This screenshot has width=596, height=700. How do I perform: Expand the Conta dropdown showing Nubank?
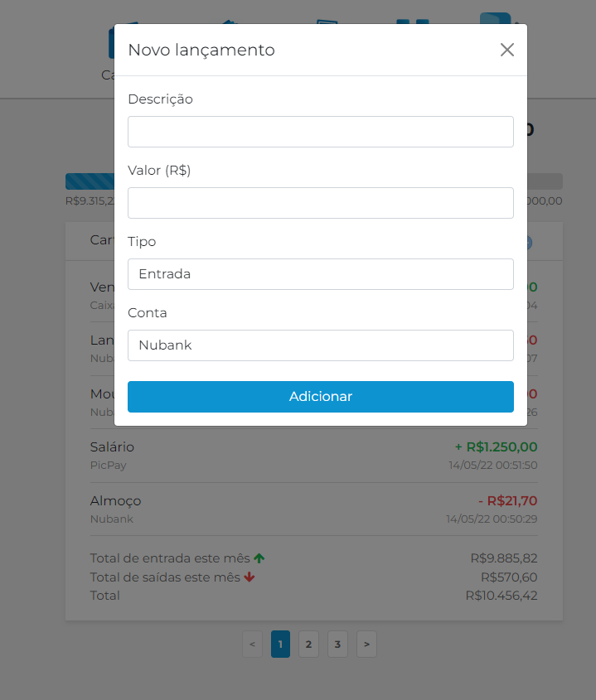(x=320, y=345)
